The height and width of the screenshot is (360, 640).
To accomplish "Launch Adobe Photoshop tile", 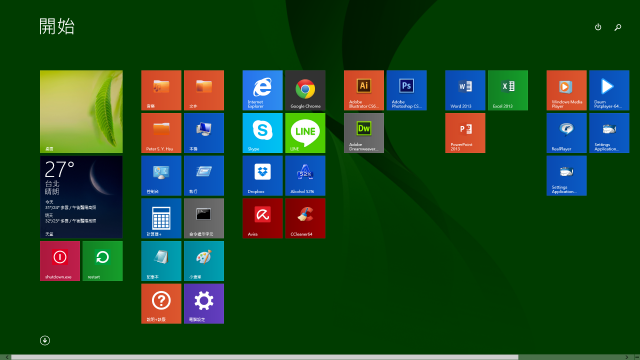I will pos(407,90).
